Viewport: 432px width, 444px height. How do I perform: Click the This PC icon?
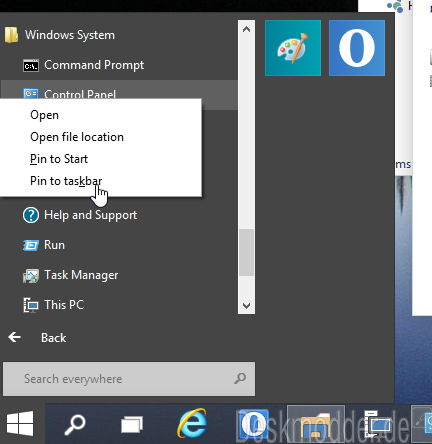31,305
